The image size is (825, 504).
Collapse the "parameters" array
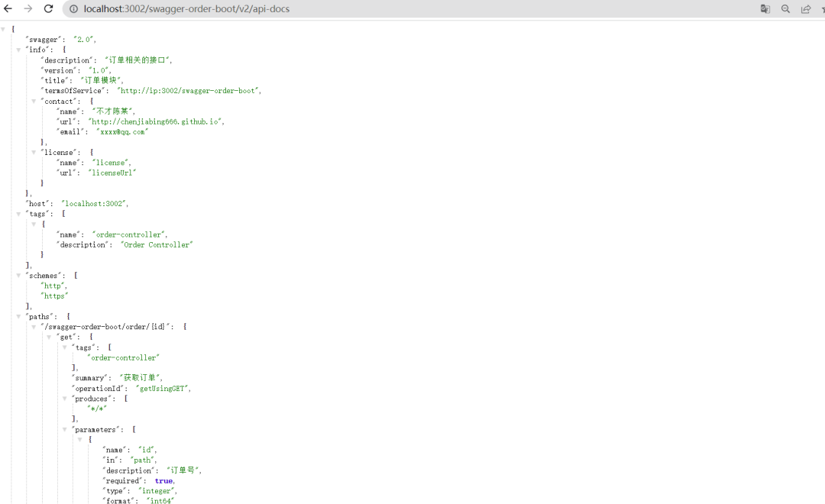pos(65,430)
